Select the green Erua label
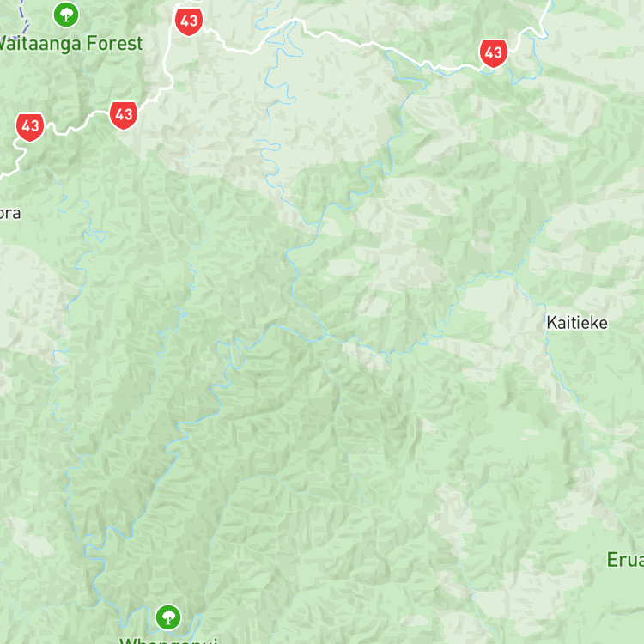Screen dimensions: 644x644 (x=625, y=560)
